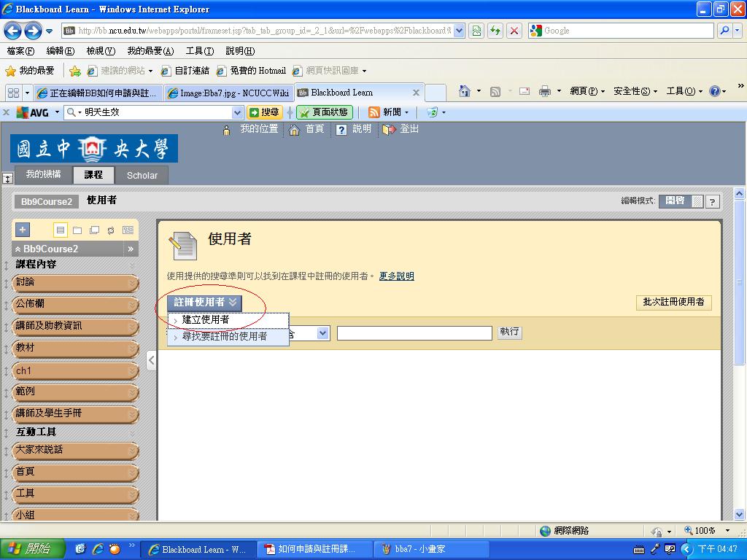Image resolution: width=747 pixels, height=560 pixels.
Task: Expand the 討論 menu item chevron
Action: (132, 283)
